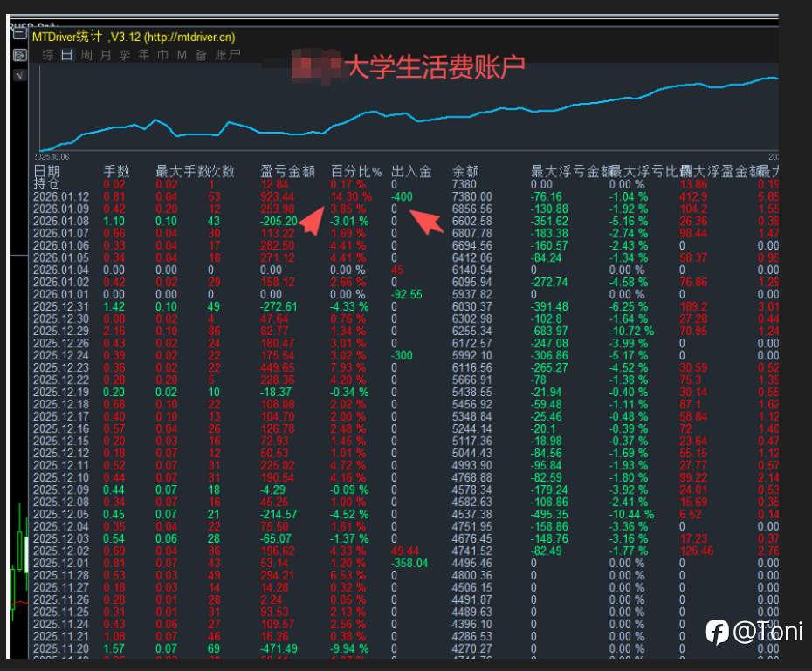
Task: Switch to weekly (周) statistics view
Action: 86,54
